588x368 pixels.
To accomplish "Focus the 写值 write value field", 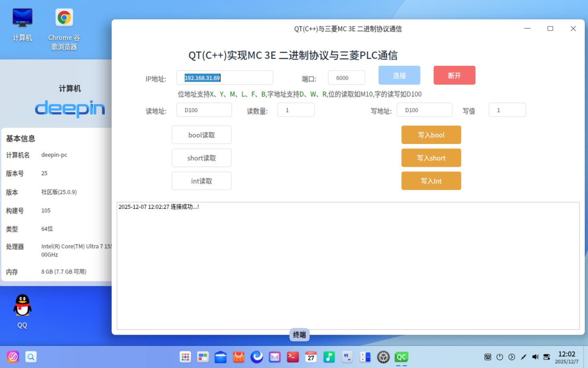I will coord(507,110).
